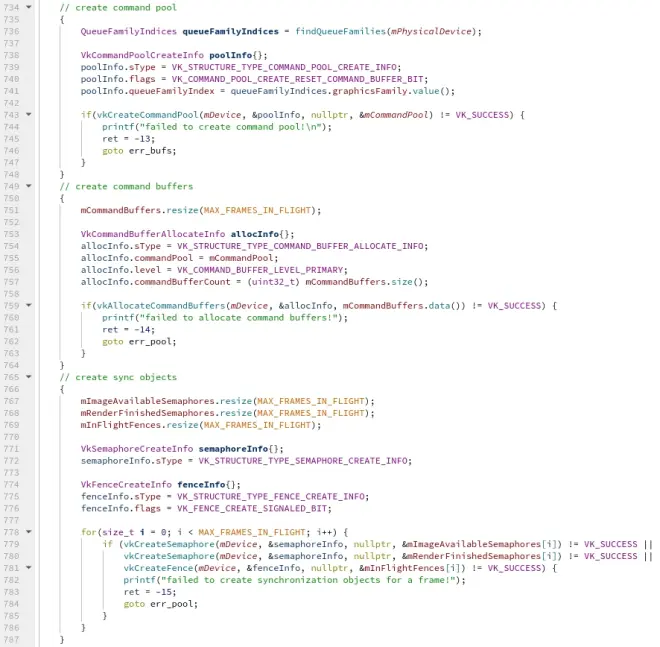Click line number 751 in gutter
660x647 pixels.
[11, 210]
